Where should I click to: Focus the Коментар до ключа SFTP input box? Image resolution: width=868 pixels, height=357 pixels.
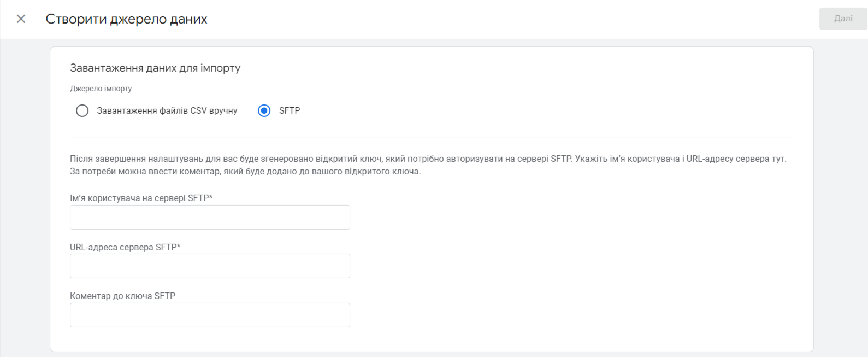[x=210, y=315]
